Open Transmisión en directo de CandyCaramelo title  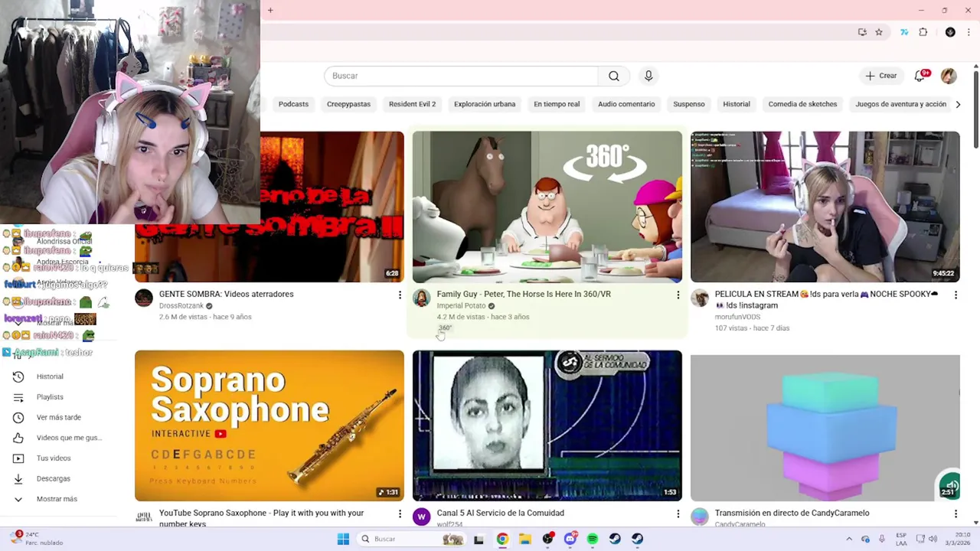click(792, 513)
